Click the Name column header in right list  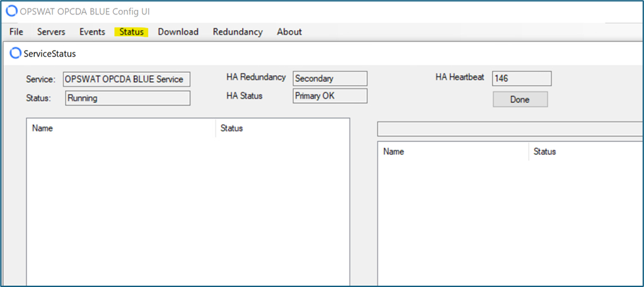click(453, 152)
